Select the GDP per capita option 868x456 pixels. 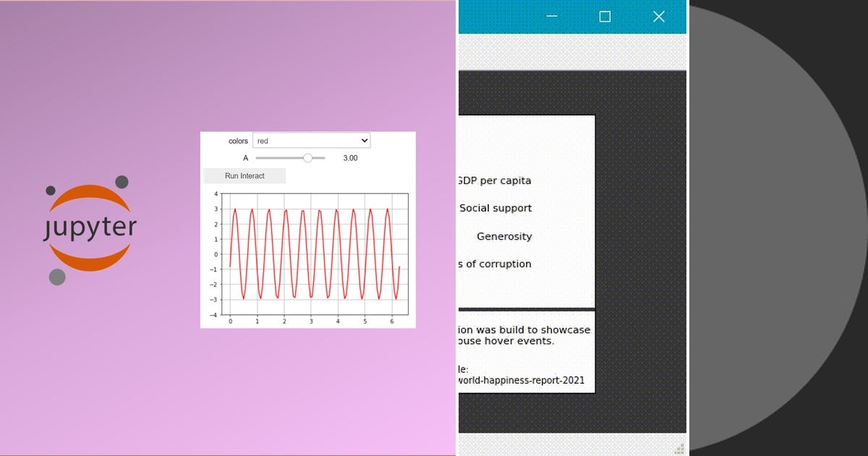tap(495, 180)
